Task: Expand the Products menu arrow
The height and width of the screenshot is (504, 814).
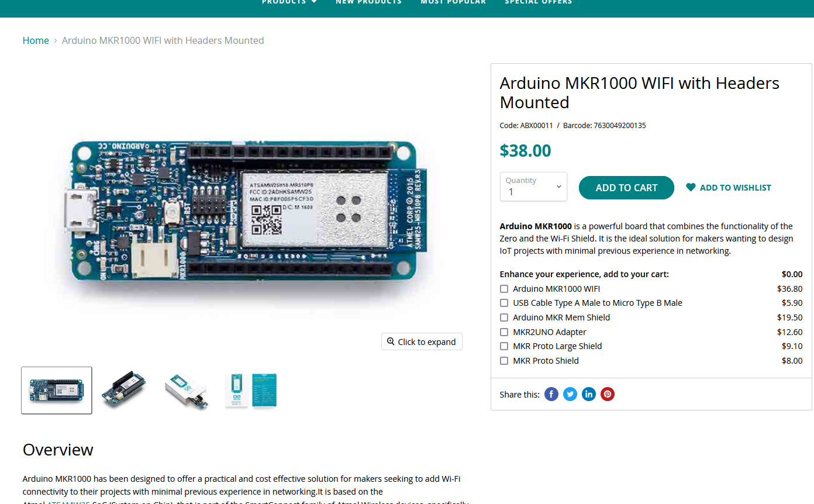Action: 314,2
